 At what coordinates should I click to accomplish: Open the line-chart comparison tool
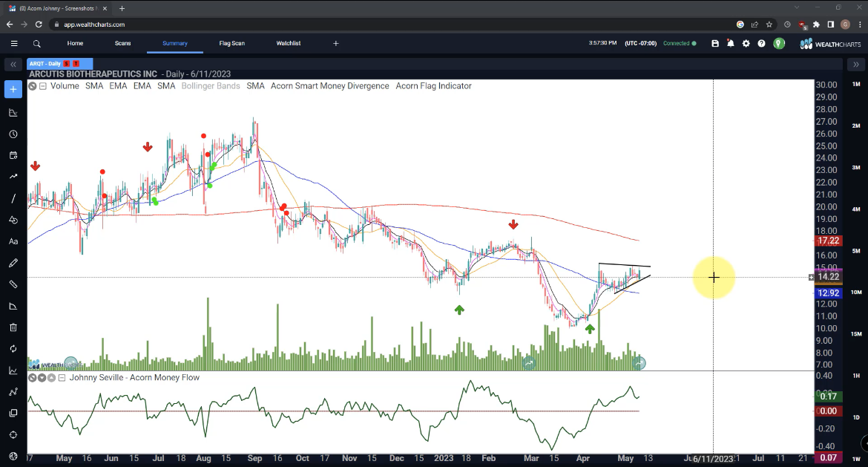(13, 370)
